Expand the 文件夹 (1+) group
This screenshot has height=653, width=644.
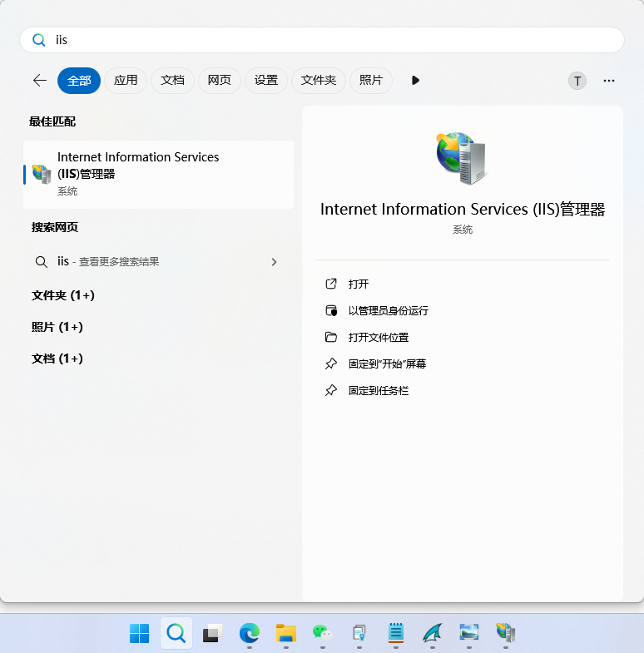(x=63, y=295)
